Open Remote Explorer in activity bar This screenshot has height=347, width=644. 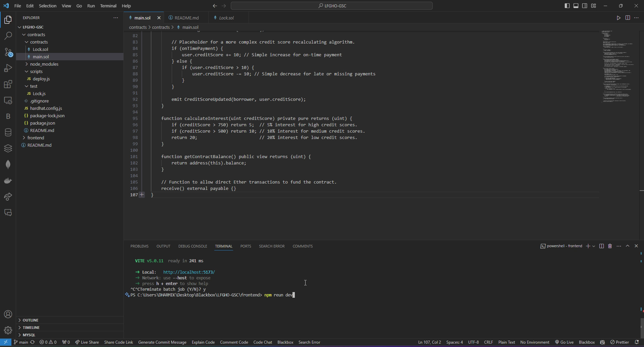coord(8,100)
